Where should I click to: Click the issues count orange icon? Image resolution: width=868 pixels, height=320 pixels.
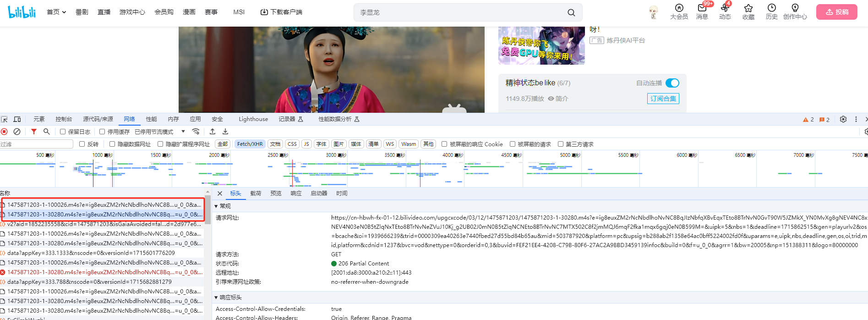click(x=822, y=120)
